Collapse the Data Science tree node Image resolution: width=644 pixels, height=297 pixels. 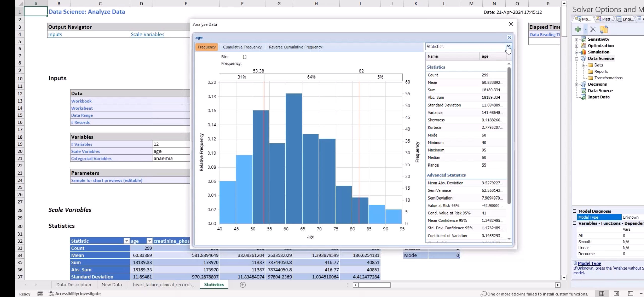[577, 59]
